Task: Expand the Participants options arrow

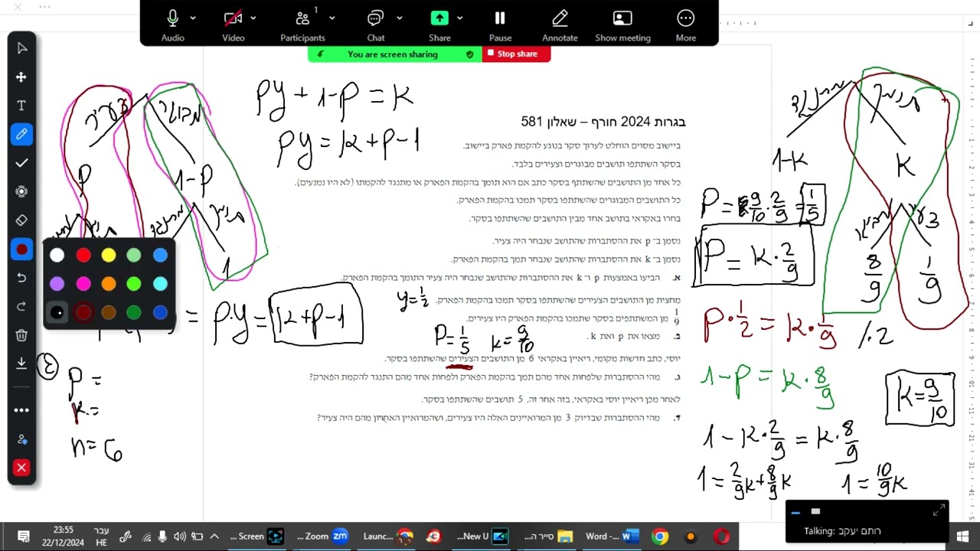Action: (x=332, y=18)
